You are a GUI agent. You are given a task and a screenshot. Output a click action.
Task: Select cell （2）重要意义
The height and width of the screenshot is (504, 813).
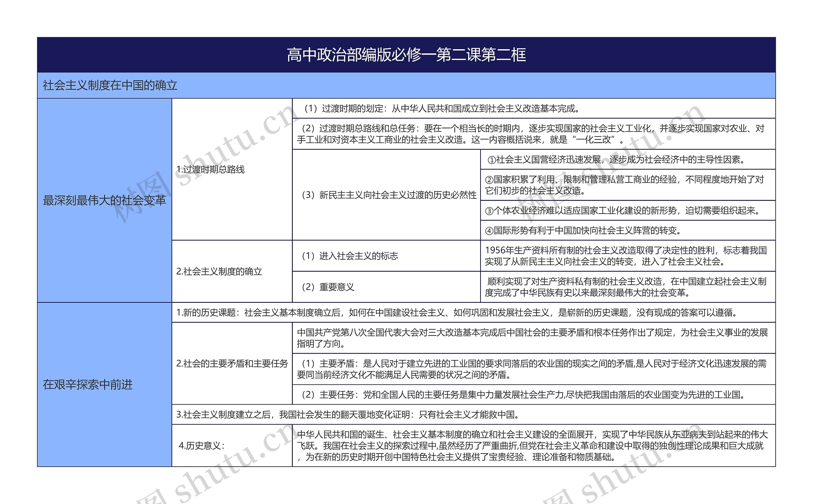(x=386, y=287)
